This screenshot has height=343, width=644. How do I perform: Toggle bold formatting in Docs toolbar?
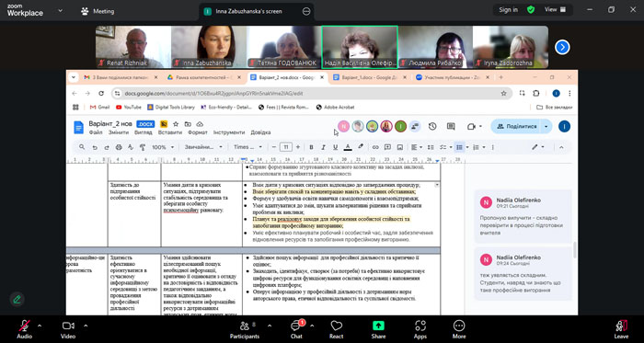pyautogui.click(x=311, y=147)
